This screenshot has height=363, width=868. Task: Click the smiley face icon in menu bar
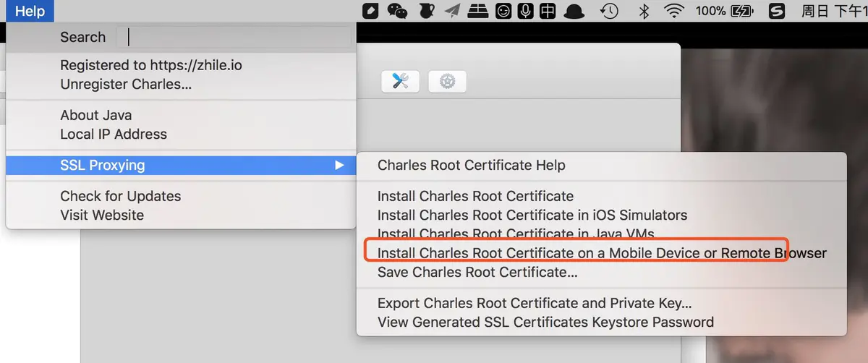(503, 11)
